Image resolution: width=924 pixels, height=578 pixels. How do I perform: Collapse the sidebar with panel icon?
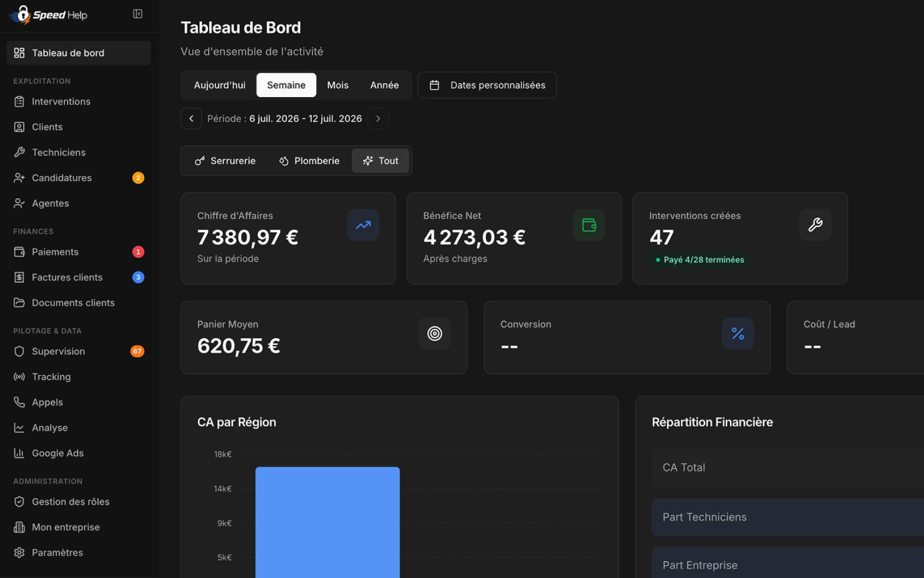(x=137, y=14)
